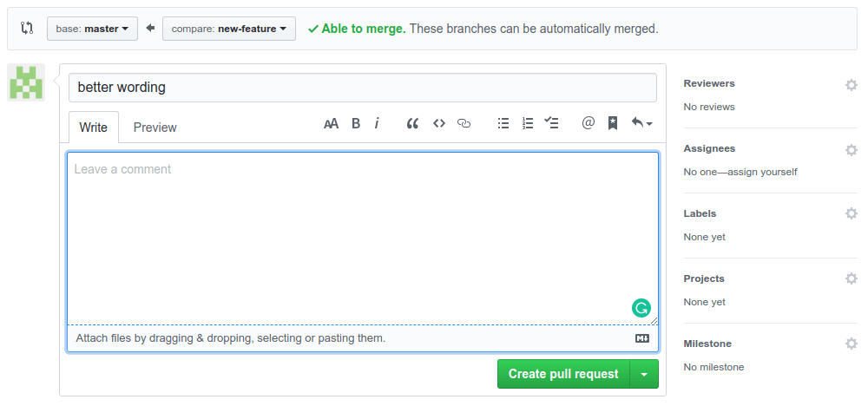Viewport: 868px width, 406px height.
Task: Open the base: master branch dropdown
Action: pos(91,29)
